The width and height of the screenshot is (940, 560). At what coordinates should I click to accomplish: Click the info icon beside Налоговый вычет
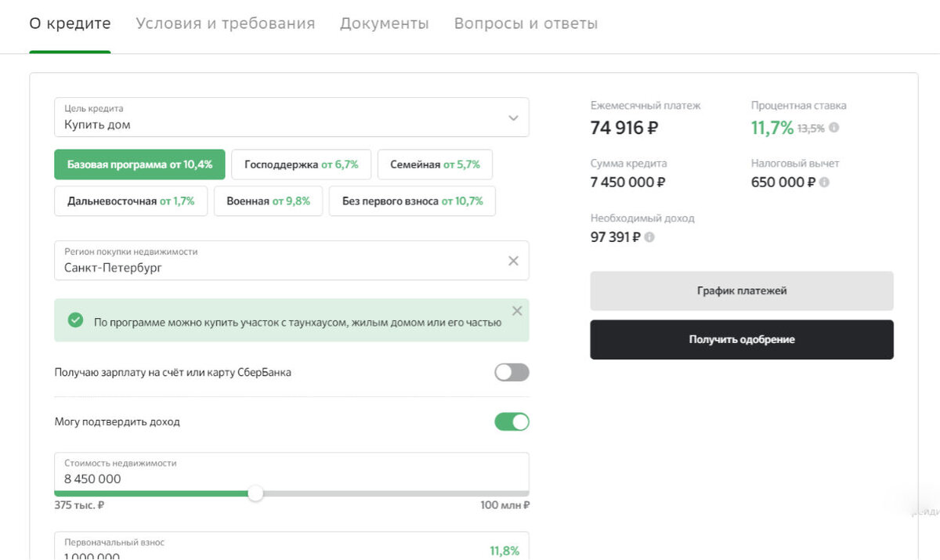coord(822,182)
